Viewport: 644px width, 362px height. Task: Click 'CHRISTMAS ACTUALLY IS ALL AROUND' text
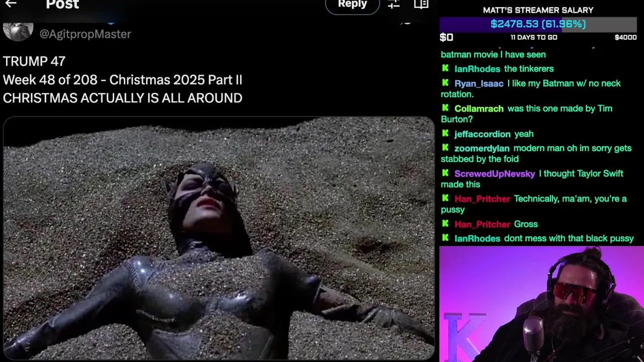point(122,98)
